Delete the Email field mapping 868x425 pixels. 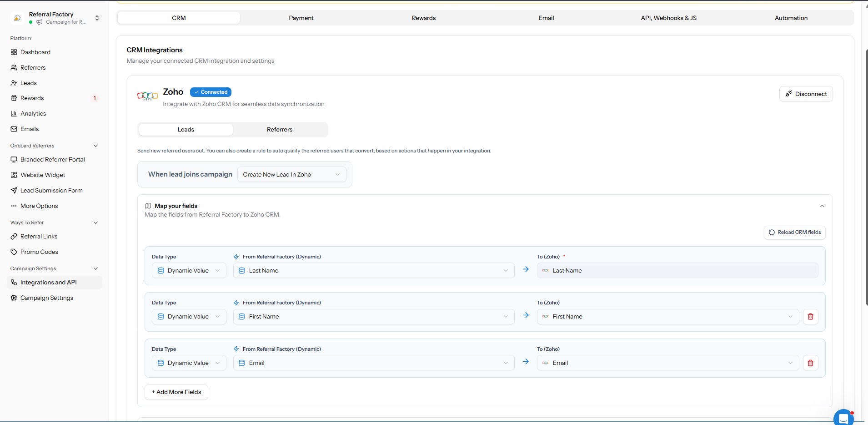point(810,363)
